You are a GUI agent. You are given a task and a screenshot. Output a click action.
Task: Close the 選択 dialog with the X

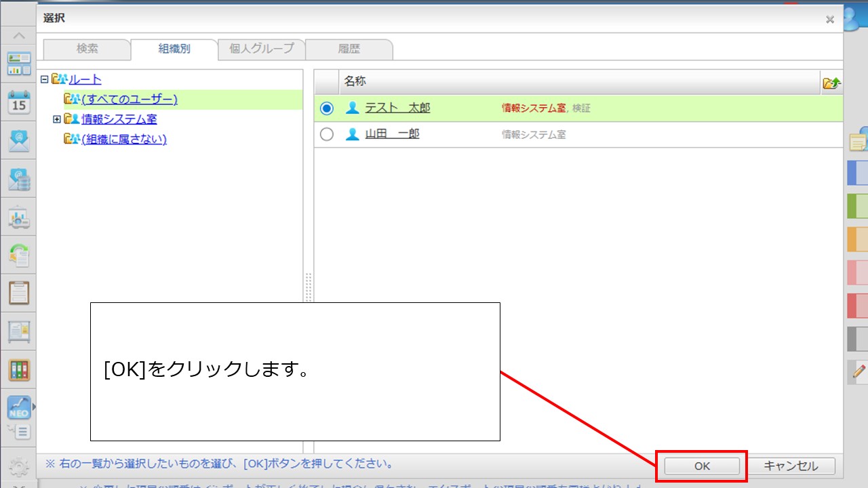click(830, 20)
